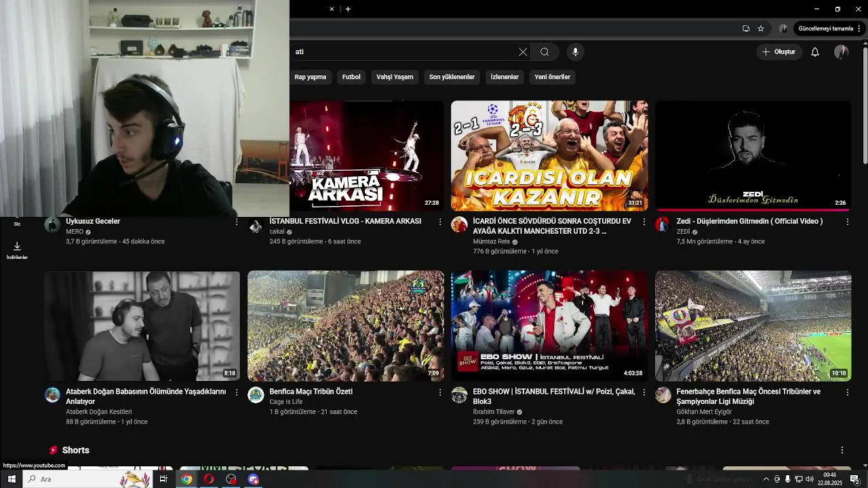Open the İndirilenler downloads sidebar item

pyautogui.click(x=17, y=250)
